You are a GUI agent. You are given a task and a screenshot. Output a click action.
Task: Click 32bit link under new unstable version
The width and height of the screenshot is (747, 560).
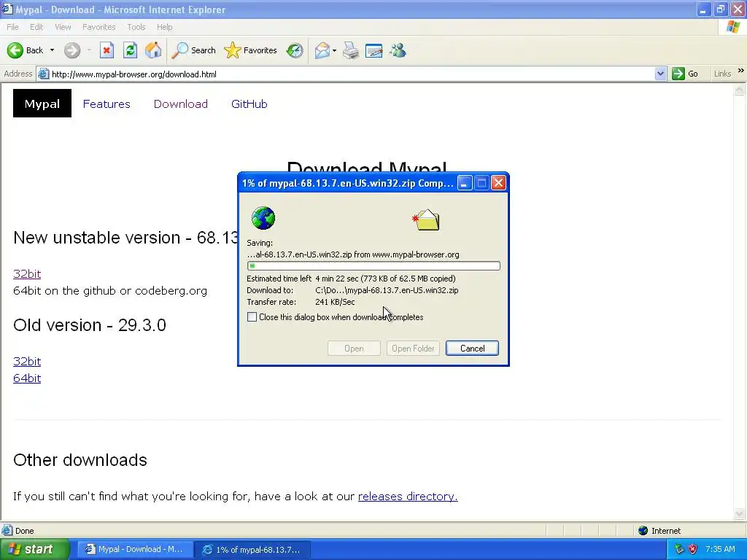27,274
